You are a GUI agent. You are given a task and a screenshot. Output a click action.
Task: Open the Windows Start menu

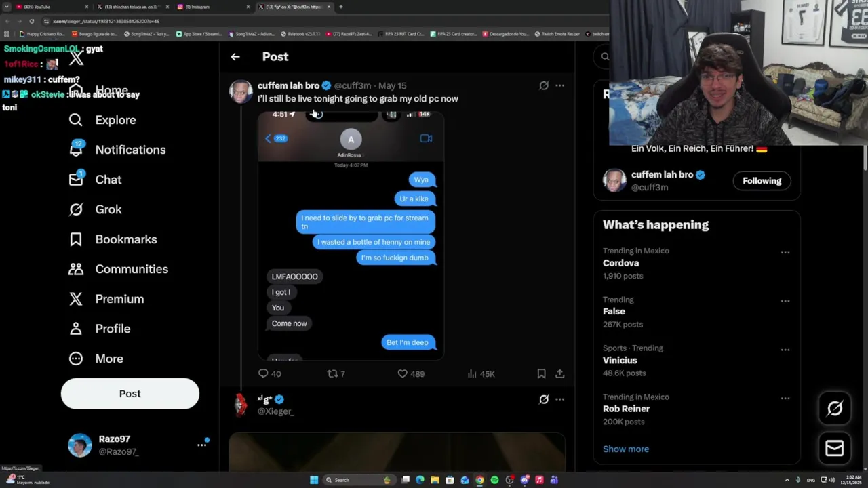coord(314,480)
